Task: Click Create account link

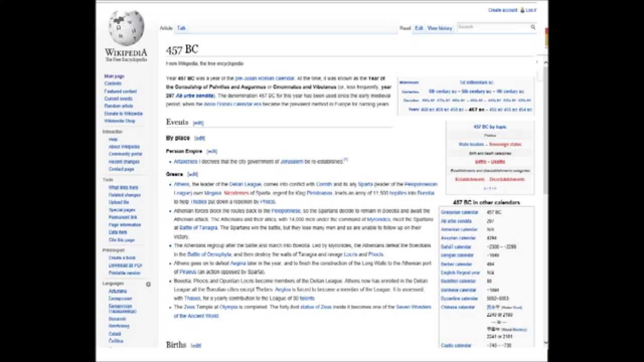Action: [x=503, y=10]
